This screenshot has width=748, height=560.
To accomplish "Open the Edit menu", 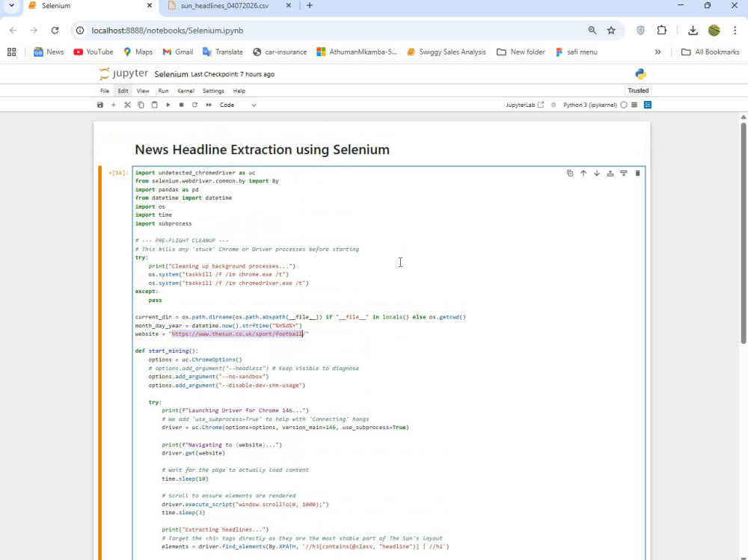I will click(x=123, y=90).
